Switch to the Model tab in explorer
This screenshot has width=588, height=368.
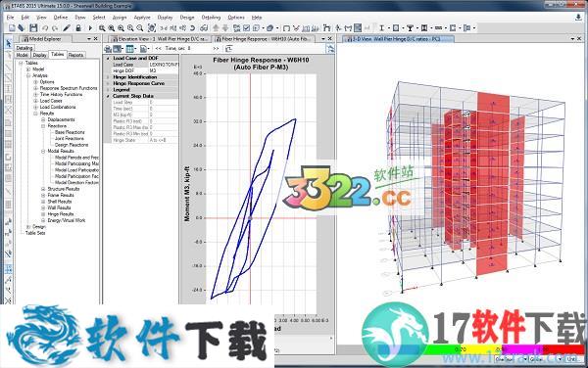(23, 55)
